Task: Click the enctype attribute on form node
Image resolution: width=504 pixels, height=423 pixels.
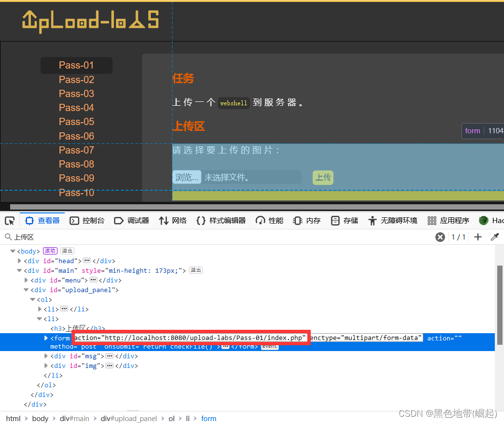Action: (x=366, y=338)
